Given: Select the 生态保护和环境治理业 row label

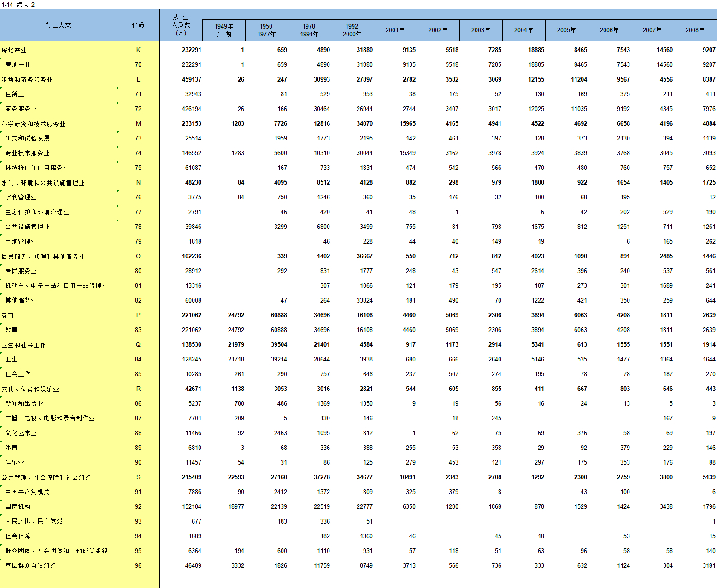Looking at the screenshot, I should (37, 212).
